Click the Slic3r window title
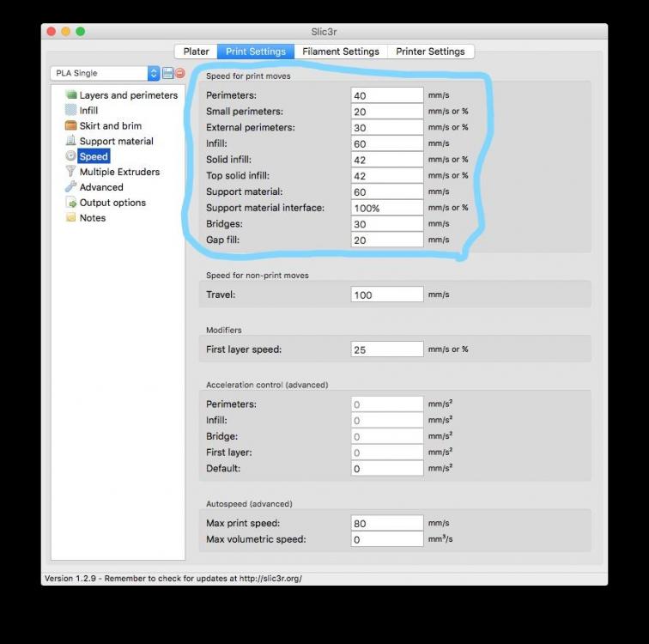The width and height of the screenshot is (649, 644). click(x=324, y=32)
